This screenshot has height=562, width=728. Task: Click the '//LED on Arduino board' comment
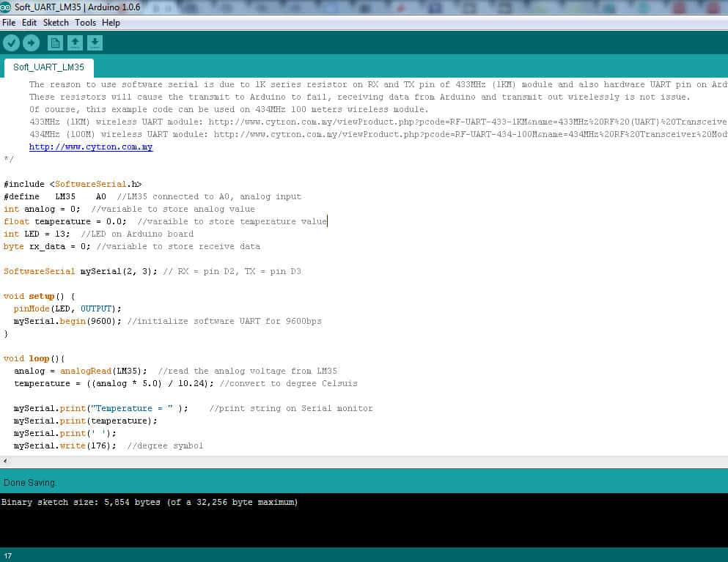[137, 234]
